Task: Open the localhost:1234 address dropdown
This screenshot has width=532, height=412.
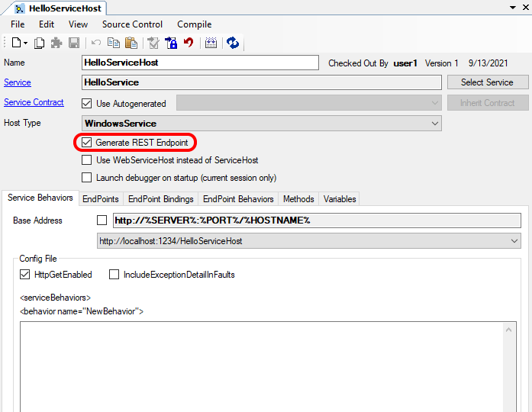Action: [309, 241]
